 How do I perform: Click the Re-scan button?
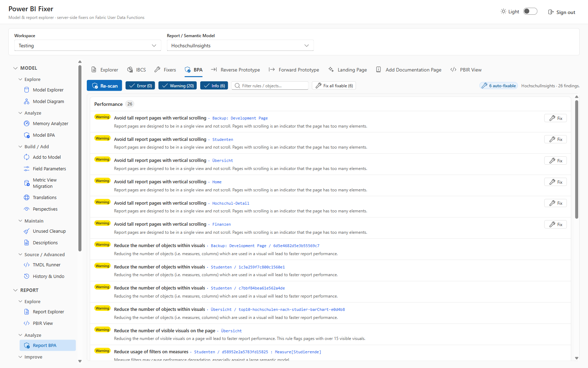[x=104, y=86]
